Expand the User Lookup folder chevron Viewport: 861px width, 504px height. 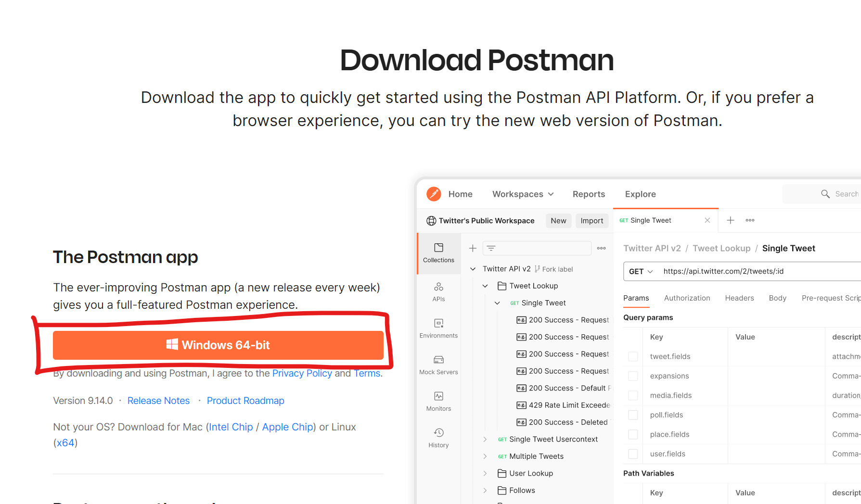(x=485, y=473)
